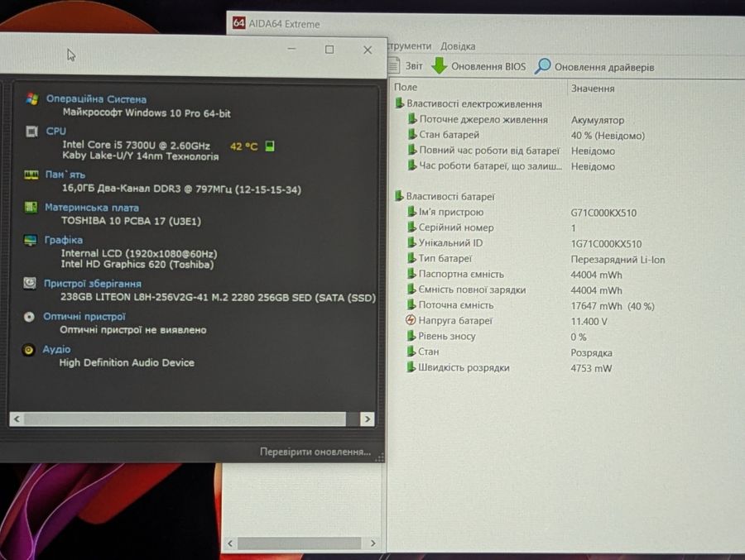
Task: Select the Поточна ємність row
Action: coord(531,305)
